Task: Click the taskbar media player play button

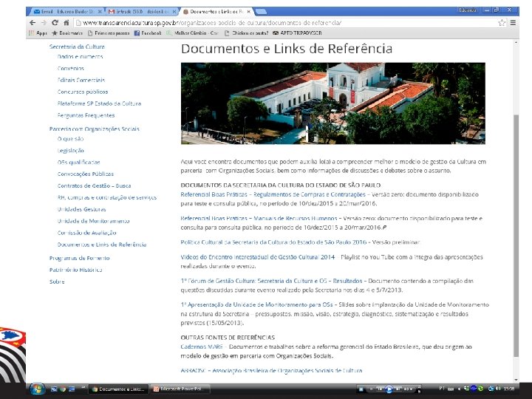Action: coord(389,389)
